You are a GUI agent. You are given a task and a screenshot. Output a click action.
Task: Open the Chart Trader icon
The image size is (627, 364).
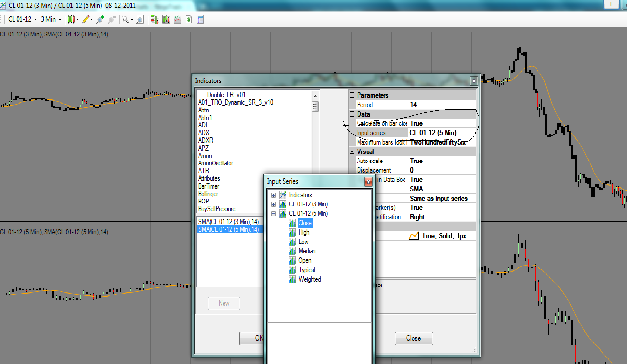[154, 19]
